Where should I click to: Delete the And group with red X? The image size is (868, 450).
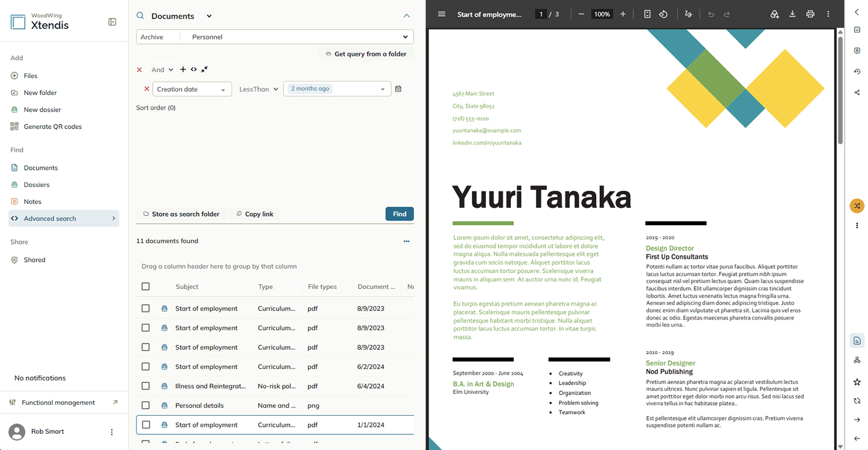click(139, 69)
